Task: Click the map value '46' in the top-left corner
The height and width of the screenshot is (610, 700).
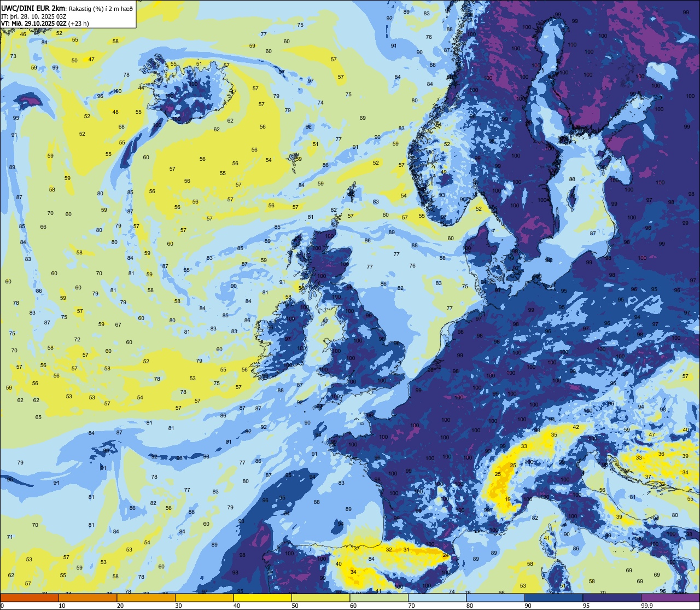Action: pyautogui.click(x=23, y=34)
